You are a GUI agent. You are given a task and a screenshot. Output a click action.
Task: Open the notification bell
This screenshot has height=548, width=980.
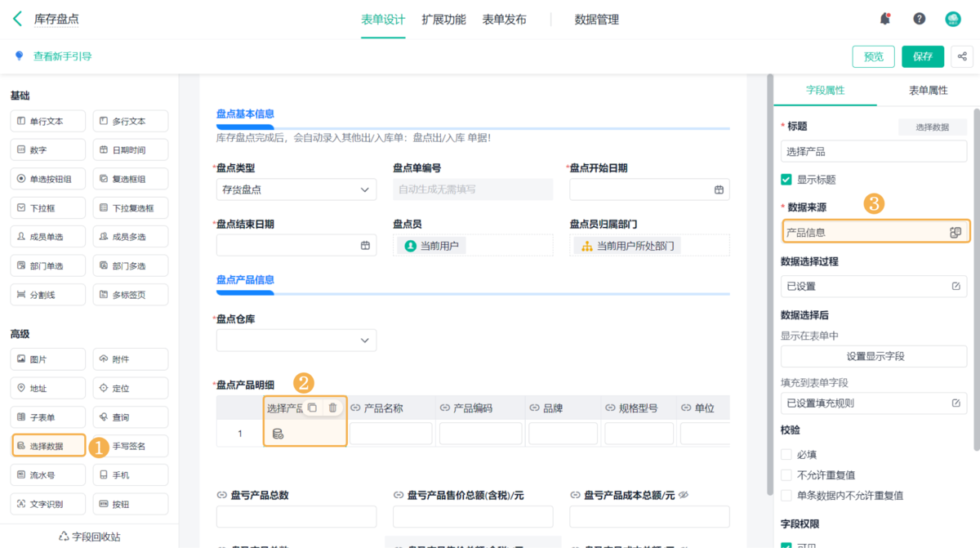click(x=885, y=19)
